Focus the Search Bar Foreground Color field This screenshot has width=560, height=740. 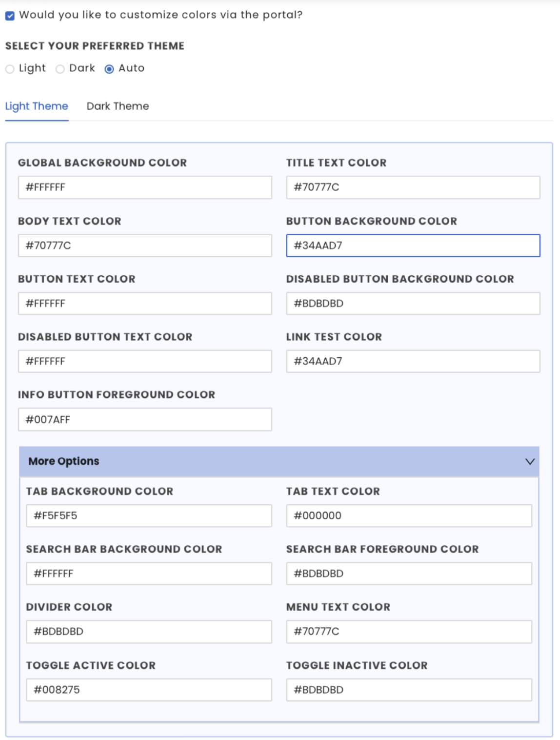(409, 574)
